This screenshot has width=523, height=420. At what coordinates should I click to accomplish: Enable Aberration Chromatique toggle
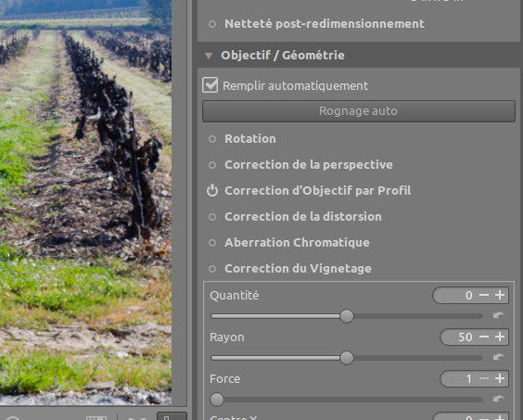[x=212, y=243]
